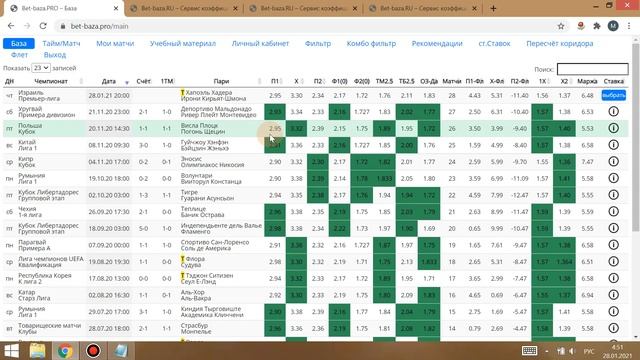Open Мои матчи menu item
Viewport: 640px width, 360px height.
tap(115, 43)
